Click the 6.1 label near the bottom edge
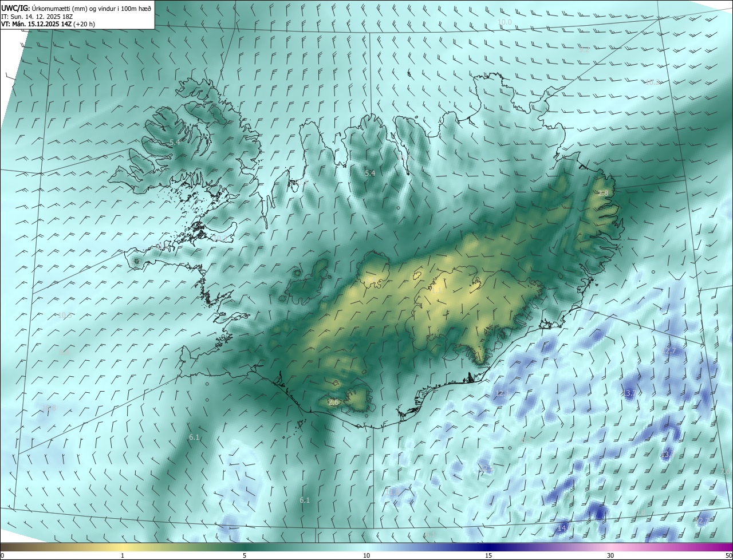733x560 pixels. tap(305, 500)
